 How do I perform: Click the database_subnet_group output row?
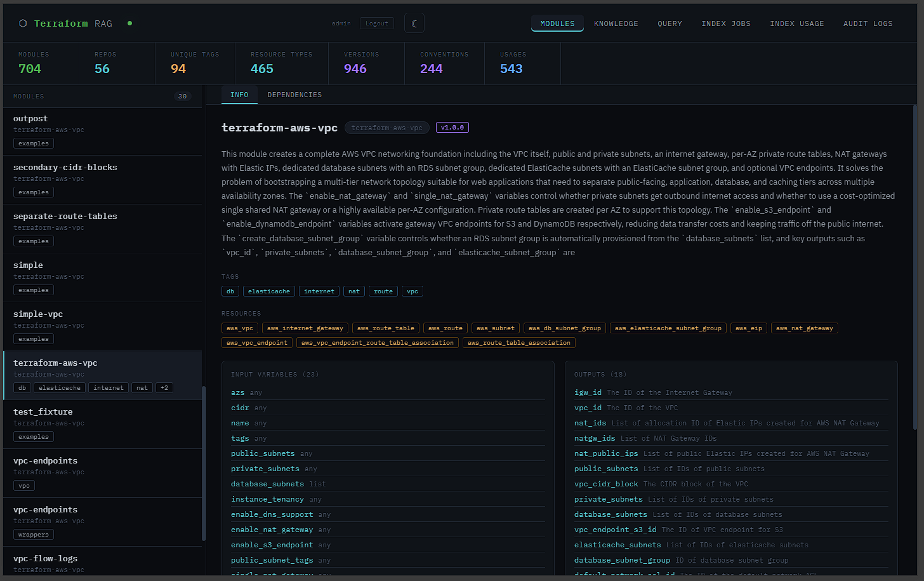pos(731,560)
